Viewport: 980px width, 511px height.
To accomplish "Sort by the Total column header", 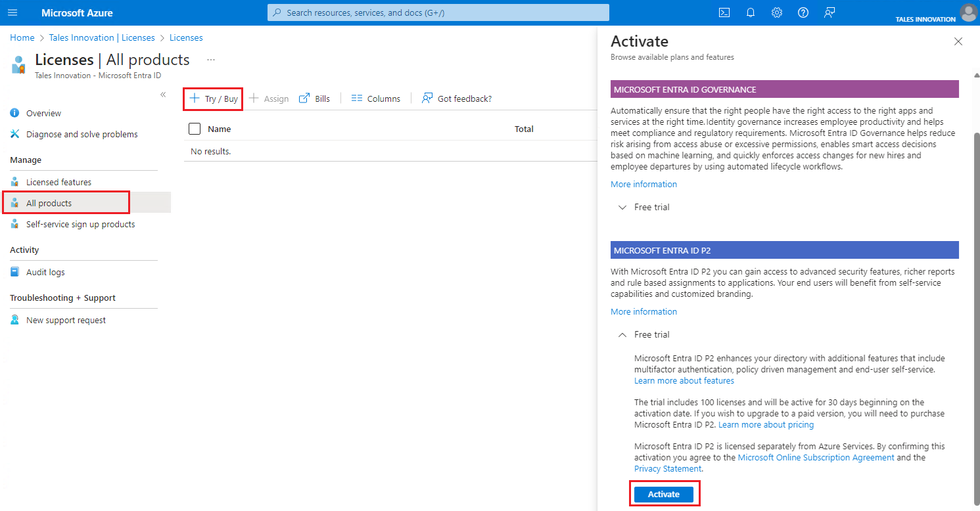I will [x=524, y=129].
